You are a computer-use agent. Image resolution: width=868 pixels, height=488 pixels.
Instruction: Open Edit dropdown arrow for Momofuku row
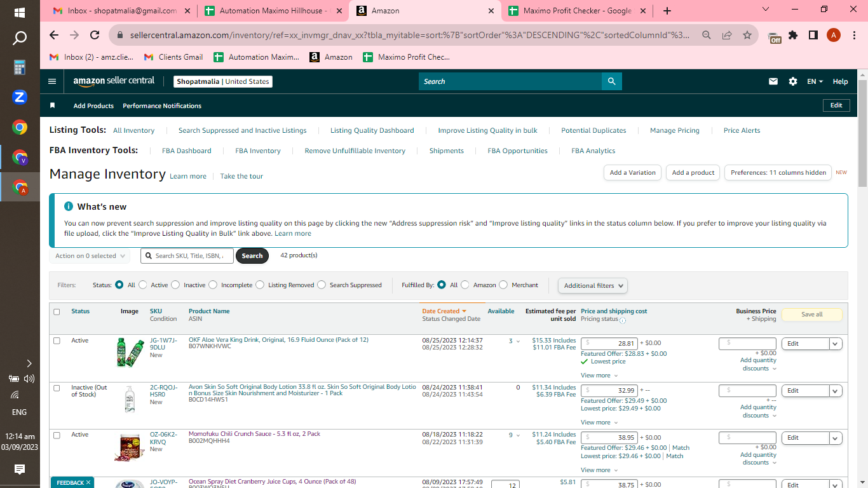tap(836, 438)
